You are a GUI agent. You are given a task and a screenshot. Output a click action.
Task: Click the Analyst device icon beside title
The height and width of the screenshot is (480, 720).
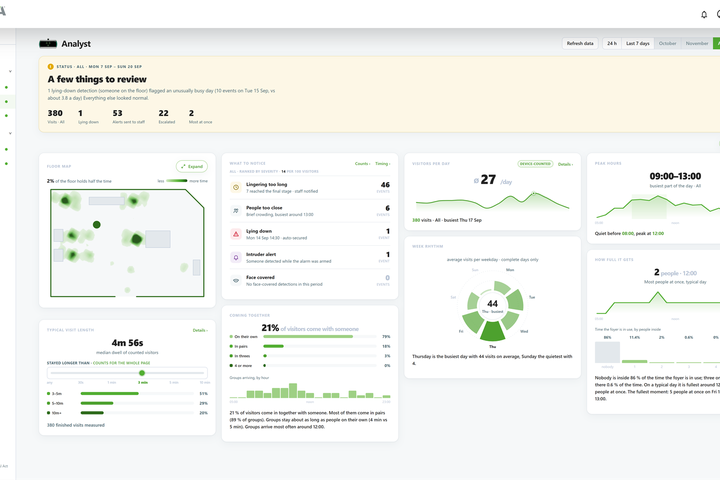pos(48,44)
